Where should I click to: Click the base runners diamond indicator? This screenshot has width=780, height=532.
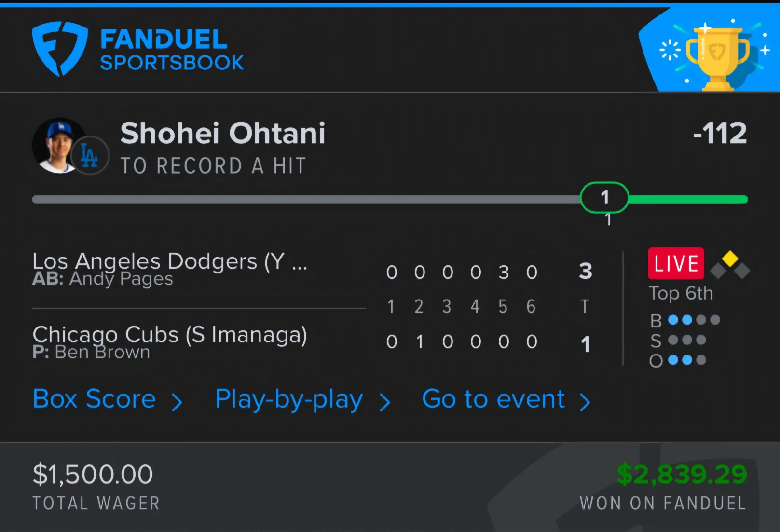point(730,265)
